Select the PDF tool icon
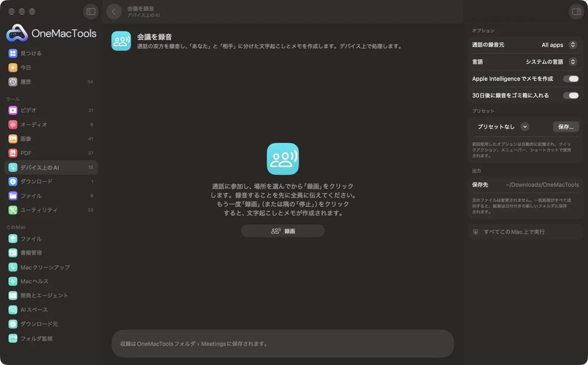The image size is (588, 365). click(x=13, y=153)
